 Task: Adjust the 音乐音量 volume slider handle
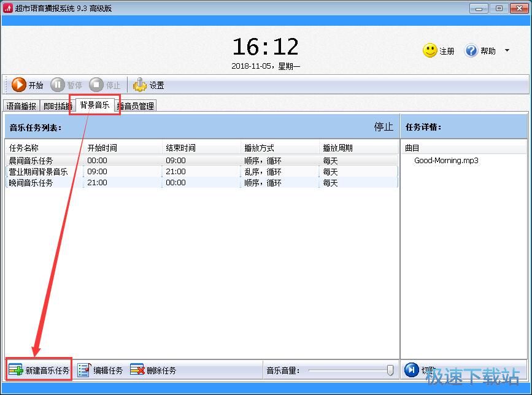coord(390,370)
